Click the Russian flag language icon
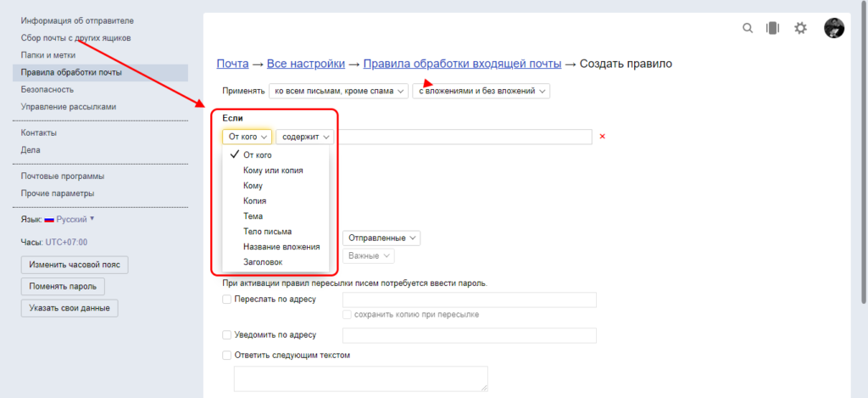Viewport: 868px width, 398px height. tap(49, 219)
